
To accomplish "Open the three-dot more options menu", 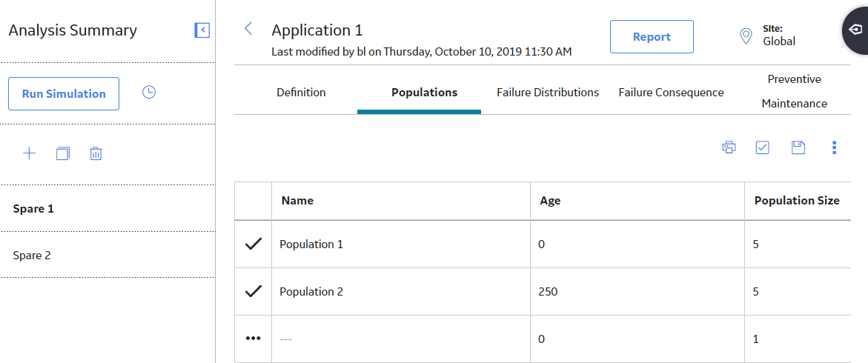I will click(x=834, y=147).
